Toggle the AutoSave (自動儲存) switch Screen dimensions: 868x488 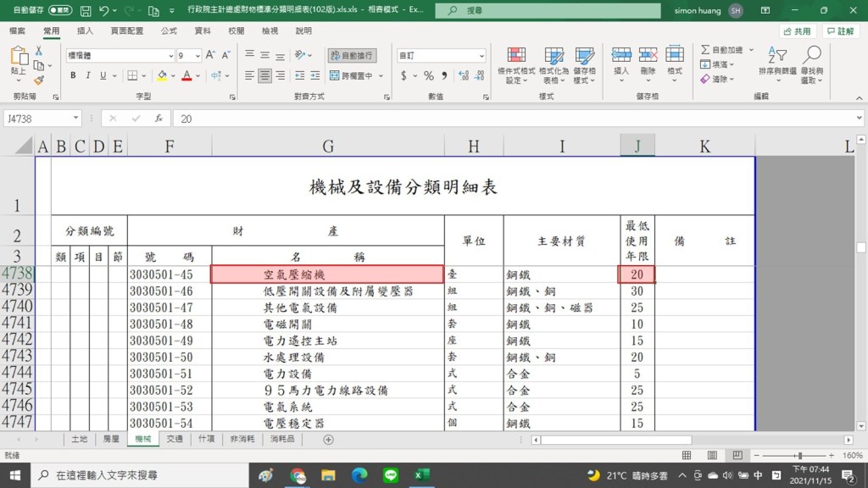[x=60, y=10]
